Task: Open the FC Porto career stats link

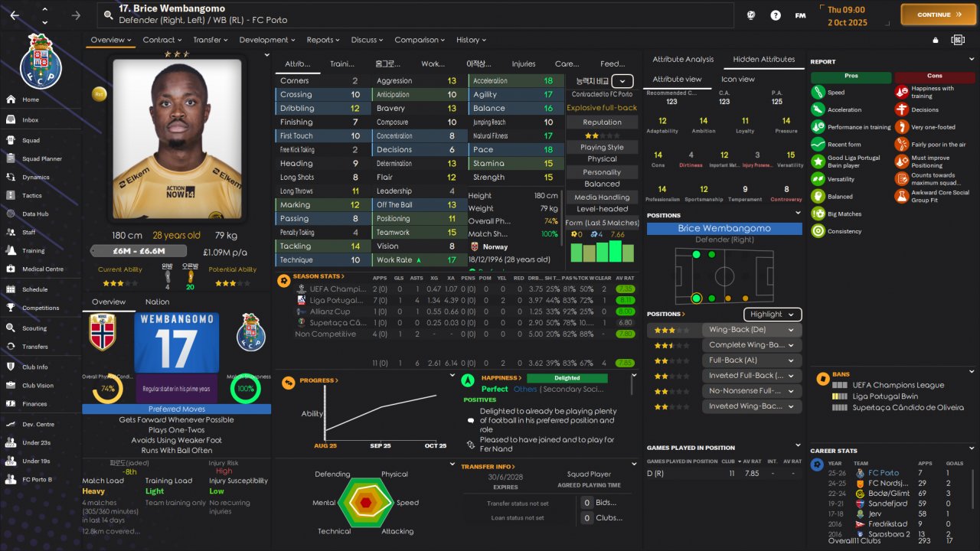Action: click(x=884, y=473)
